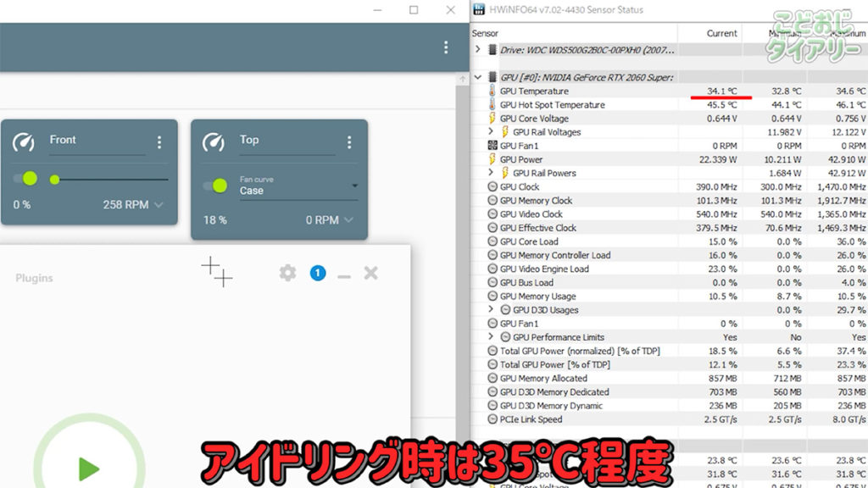Click the Current column header
Viewport: 868px width, 488px height.
coord(721,33)
